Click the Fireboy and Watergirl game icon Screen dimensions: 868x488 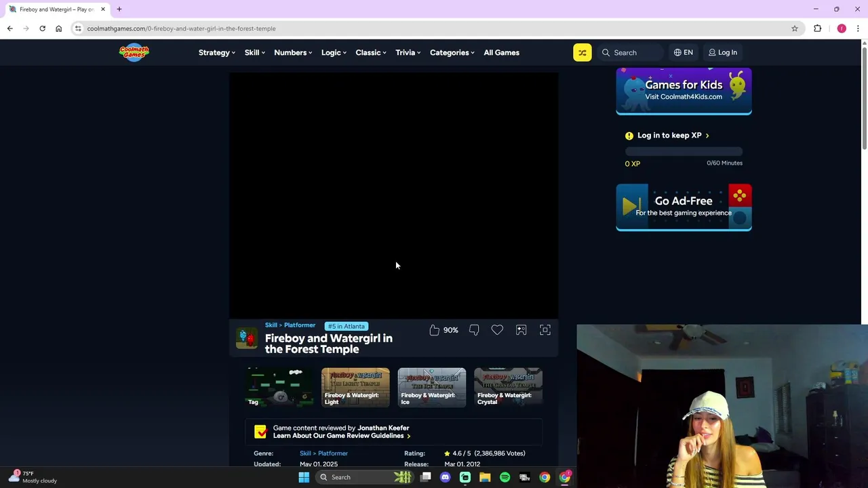(247, 338)
